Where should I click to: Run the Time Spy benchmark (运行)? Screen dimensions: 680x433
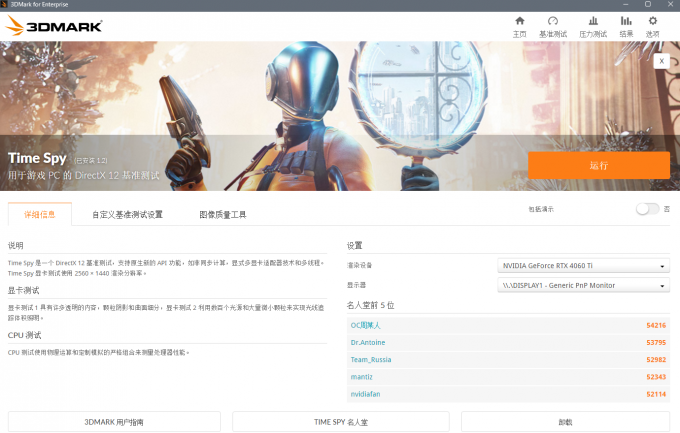coord(599,165)
